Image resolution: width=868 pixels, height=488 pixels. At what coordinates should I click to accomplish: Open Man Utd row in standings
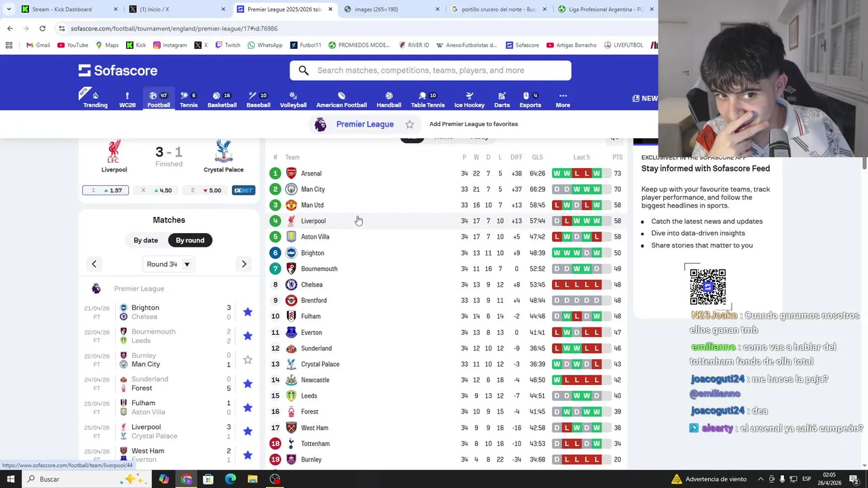[x=446, y=205]
